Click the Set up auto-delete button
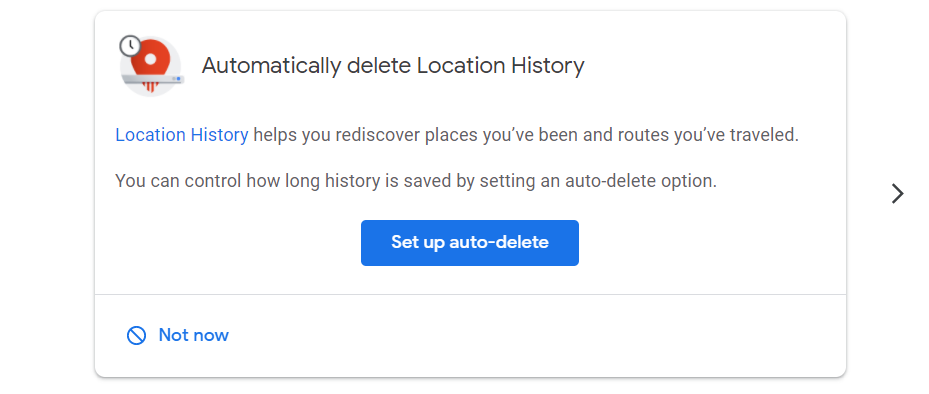Viewport: 929px width, 394px height. (x=470, y=243)
